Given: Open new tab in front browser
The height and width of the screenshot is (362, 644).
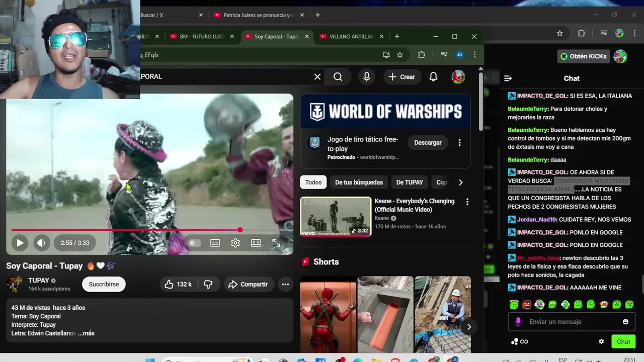Looking at the screenshot, I should click(x=397, y=36).
